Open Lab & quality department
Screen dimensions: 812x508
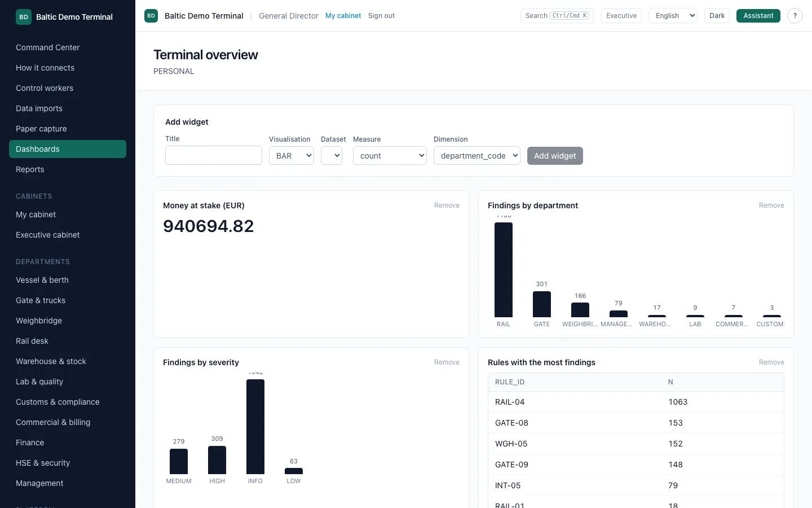pyautogui.click(x=68, y=382)
